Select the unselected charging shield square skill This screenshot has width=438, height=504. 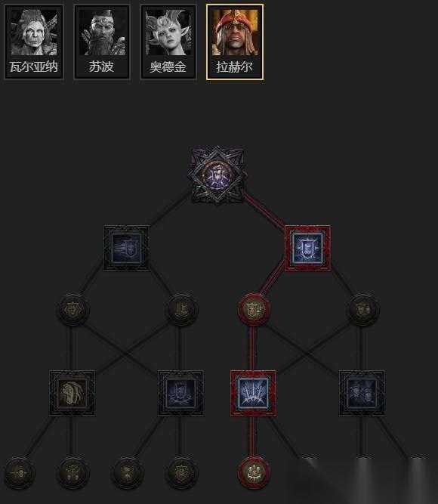point(126,249)
